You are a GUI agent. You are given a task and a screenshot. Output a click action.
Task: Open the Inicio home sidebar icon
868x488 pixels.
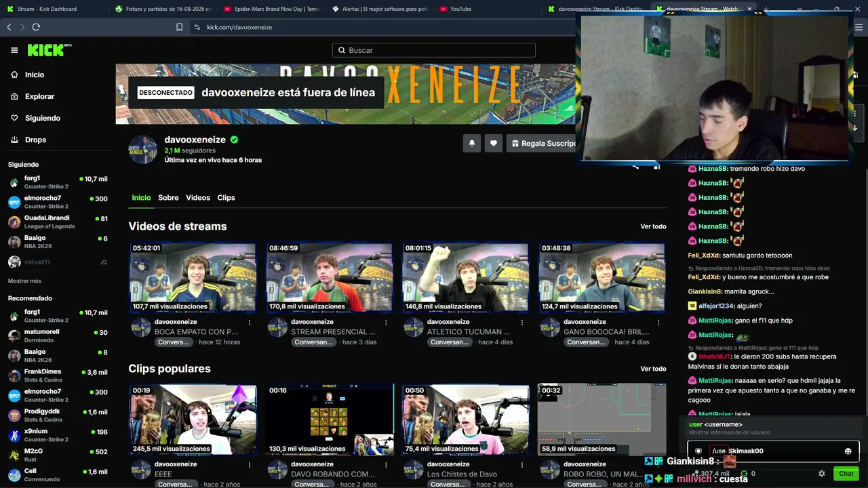point(14,75)
